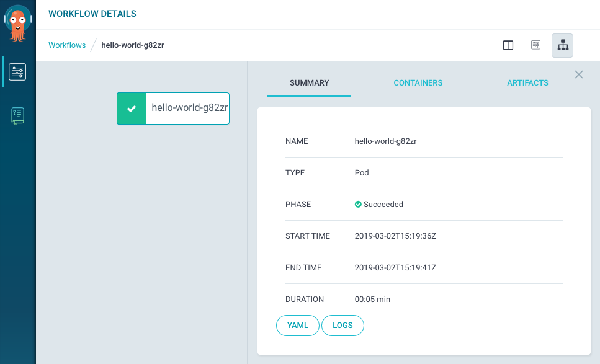
Task: Click the END TIME label
Action: (303, 268)
